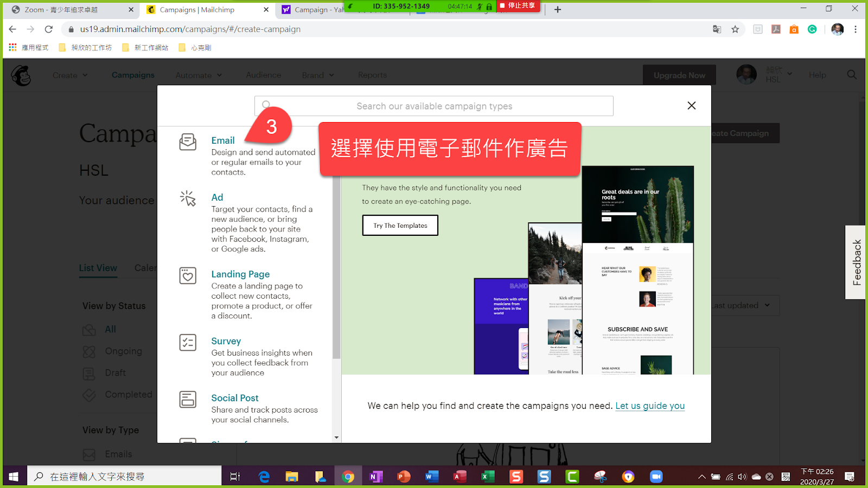
Task: Select the Landing Page campaign link
Action: tap(240, 274)
